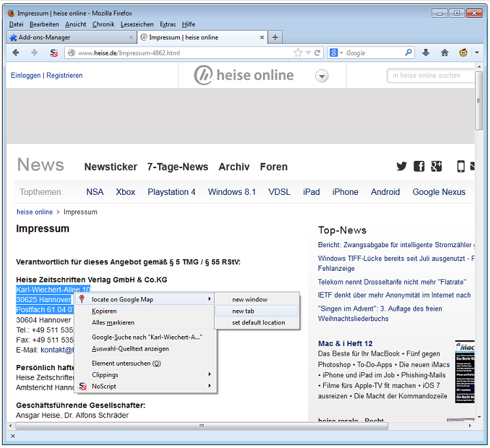Open the Bearbeiten menu

click(44, 24)
